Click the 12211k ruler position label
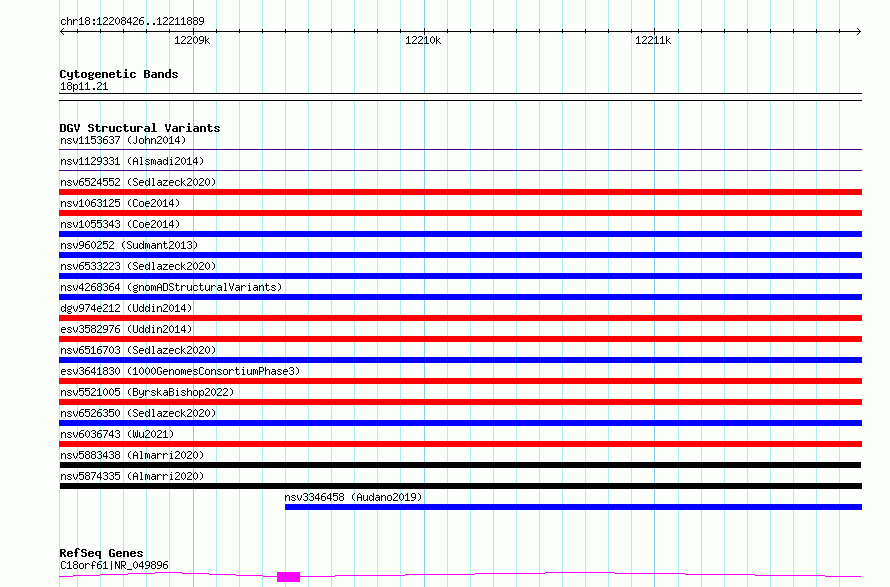Viewport: 890px width, 587px height. [653, 40]
